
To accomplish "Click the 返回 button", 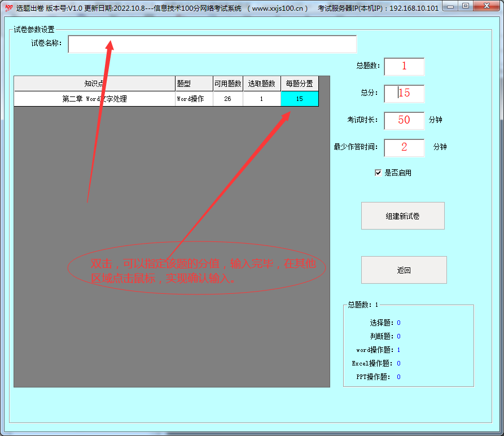I will 404,270.
